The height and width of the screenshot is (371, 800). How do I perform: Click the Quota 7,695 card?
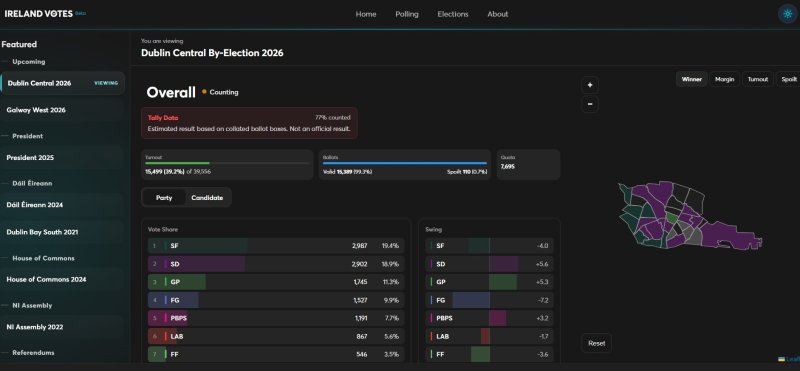pyautogui.click(x=529, y=164)
